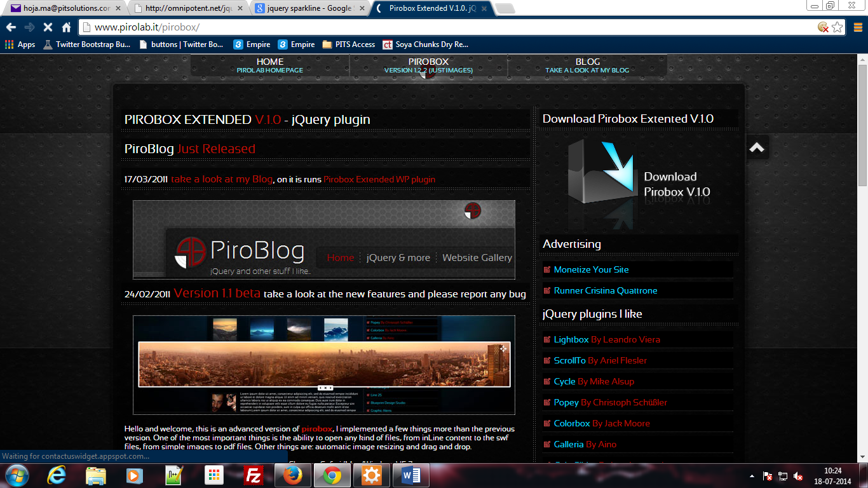Open the Chrome menu icon
The width and height of the screenshot is (868, 488).
(x=857, y=27)
